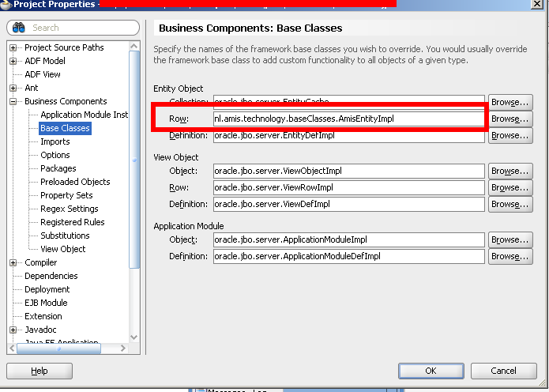Click the tree's vertical scrollbar thumb
The image size is (549, 392).
click(134, 160)
